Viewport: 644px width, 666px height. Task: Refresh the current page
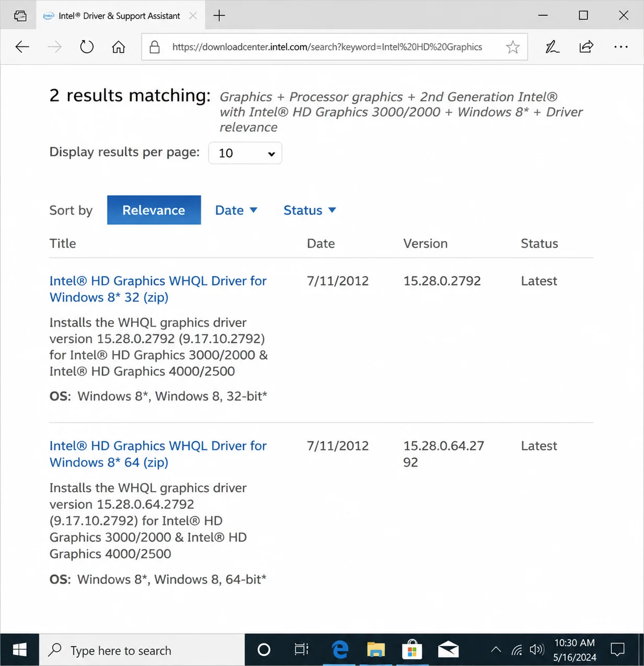[x=87, y=47]
